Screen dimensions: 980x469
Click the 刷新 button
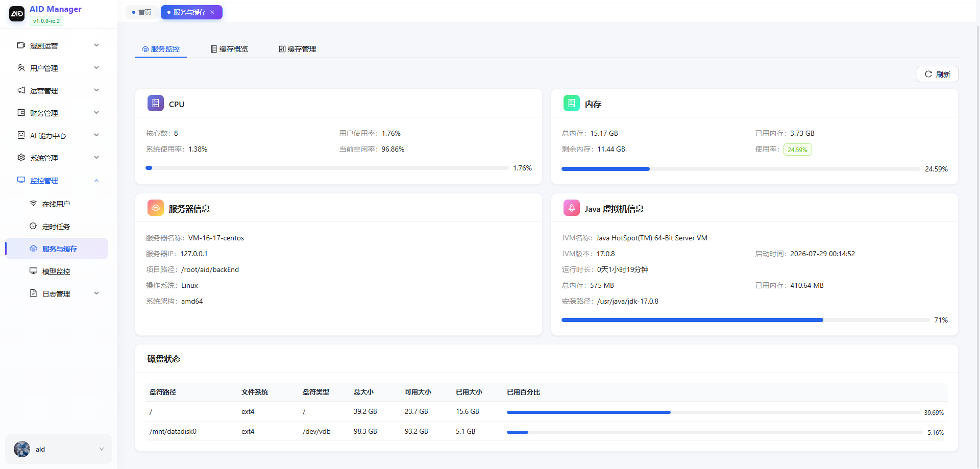[938, 74]
